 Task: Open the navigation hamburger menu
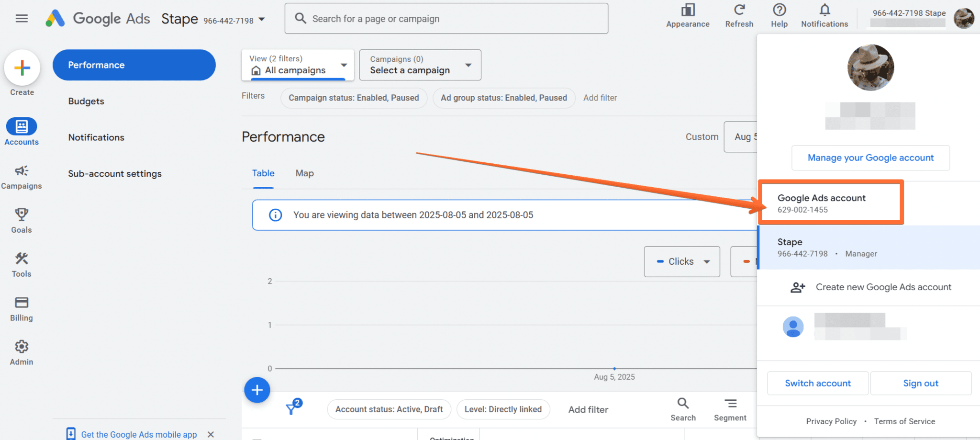(22, 18)
